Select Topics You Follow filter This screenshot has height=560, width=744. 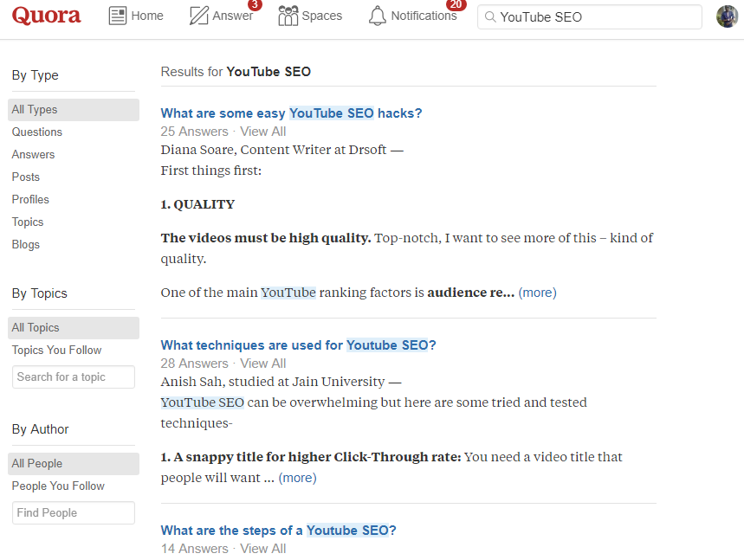[x=56, y=350]
